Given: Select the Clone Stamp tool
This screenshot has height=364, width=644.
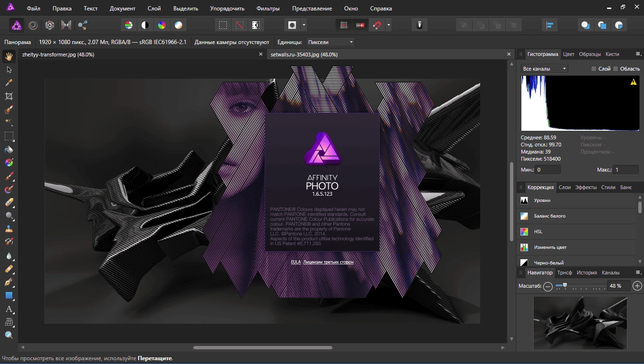Looking at the screenshot, I should point(9,229).
